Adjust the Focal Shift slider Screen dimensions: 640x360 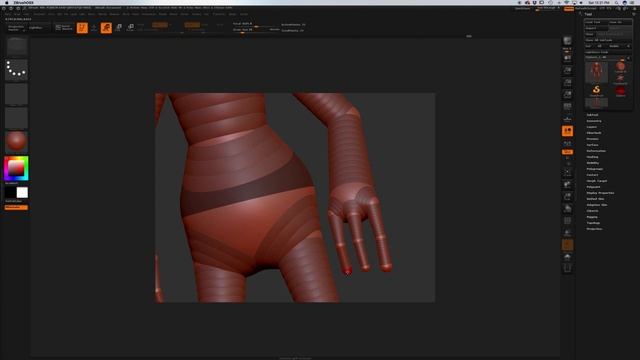(x=256, y=24)
